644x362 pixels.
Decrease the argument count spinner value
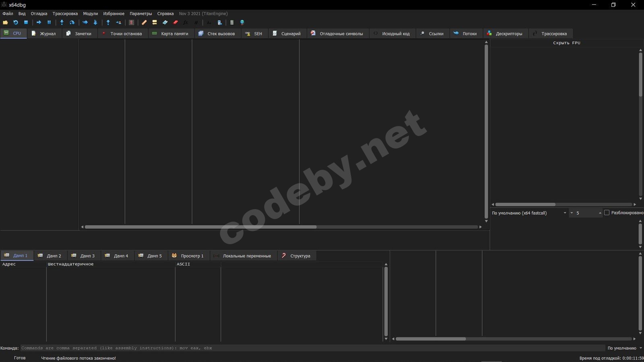click(x=572, y=213)
